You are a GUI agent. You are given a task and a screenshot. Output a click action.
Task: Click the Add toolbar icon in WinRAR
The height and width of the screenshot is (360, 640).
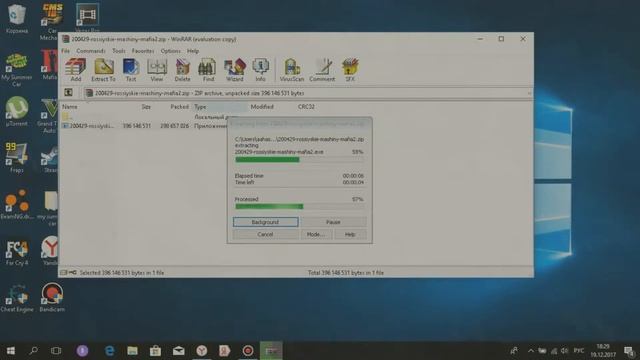pos(76,70)
